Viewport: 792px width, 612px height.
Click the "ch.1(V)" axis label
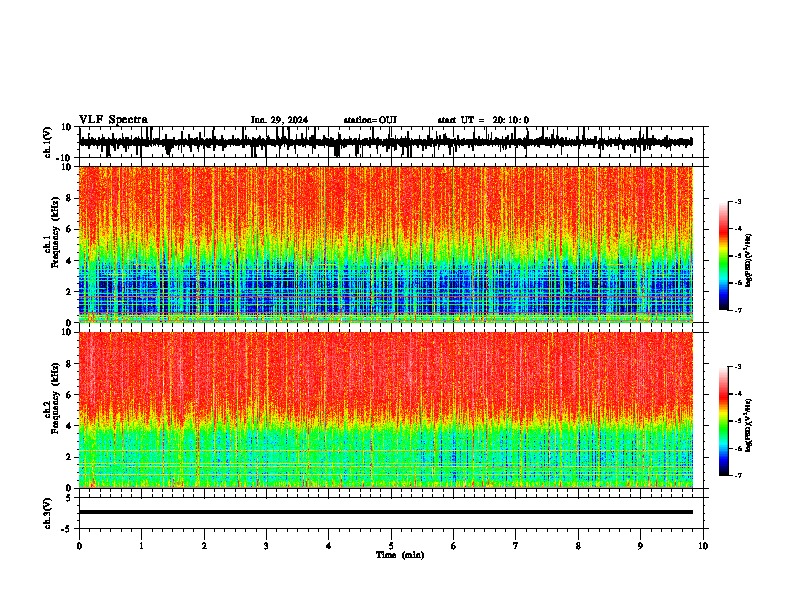pyautogui.click(x=47, y=142)
